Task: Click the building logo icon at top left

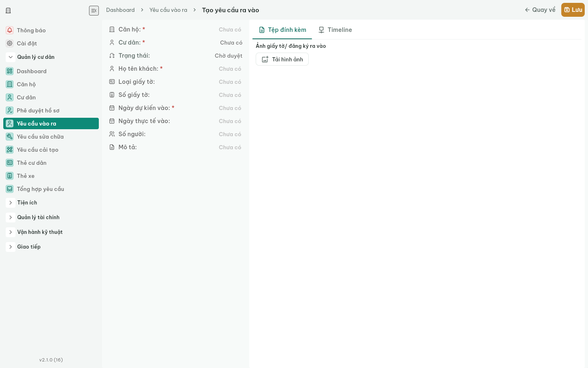Action: click(8, 10)
